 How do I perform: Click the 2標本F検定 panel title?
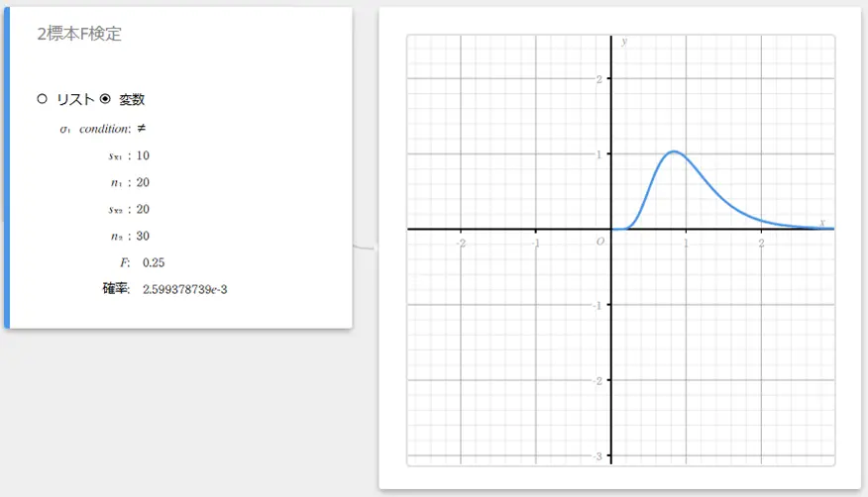click(79, 34)
